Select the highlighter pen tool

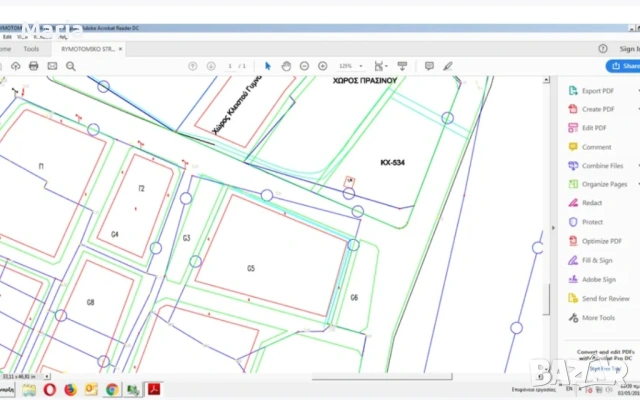coord(448,66)
